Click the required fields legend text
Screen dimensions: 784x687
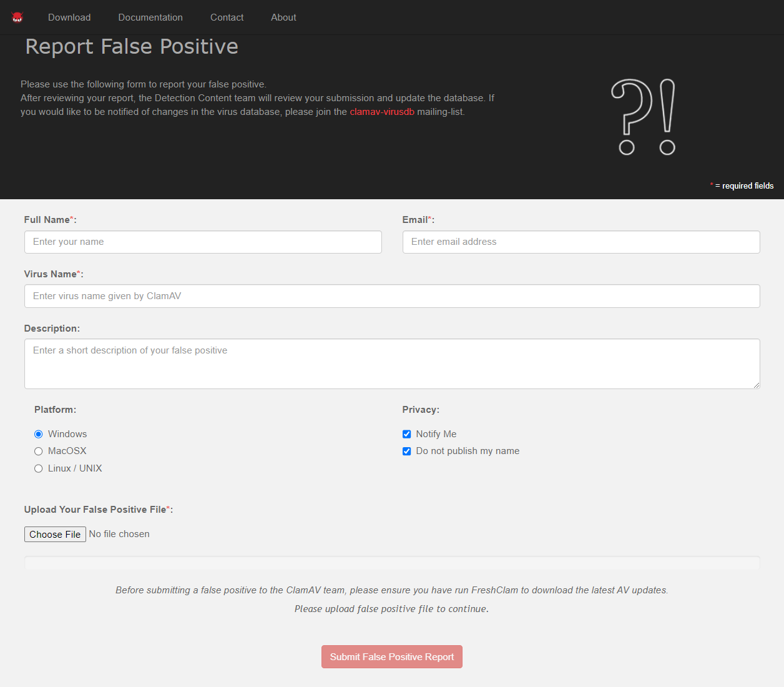pyautogui.click(x=742, y=185)
